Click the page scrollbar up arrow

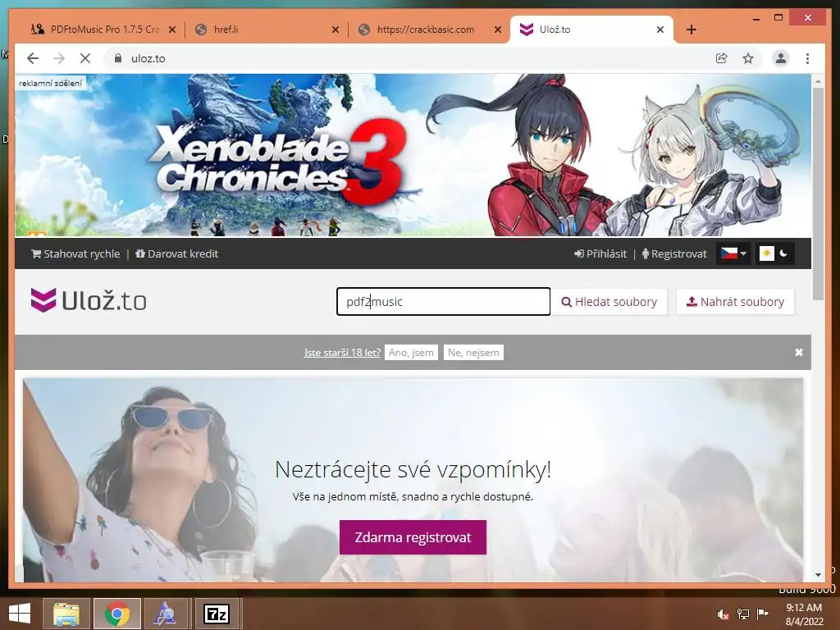(x=818, y=81)
